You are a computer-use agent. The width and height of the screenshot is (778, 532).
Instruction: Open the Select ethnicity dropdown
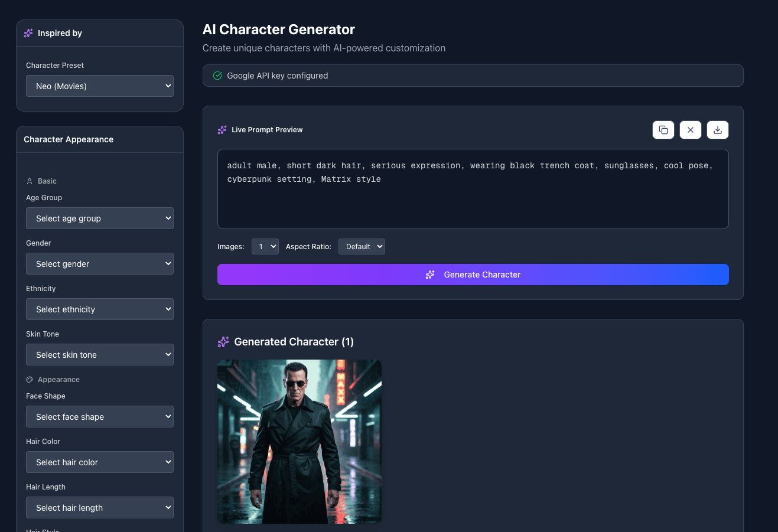click(x=100, y=309)
